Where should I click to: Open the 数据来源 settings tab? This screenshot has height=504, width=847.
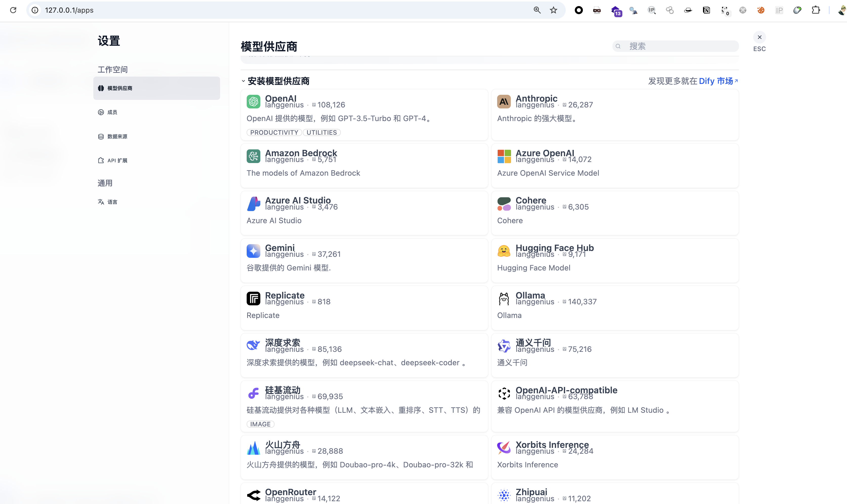point(157,136)
